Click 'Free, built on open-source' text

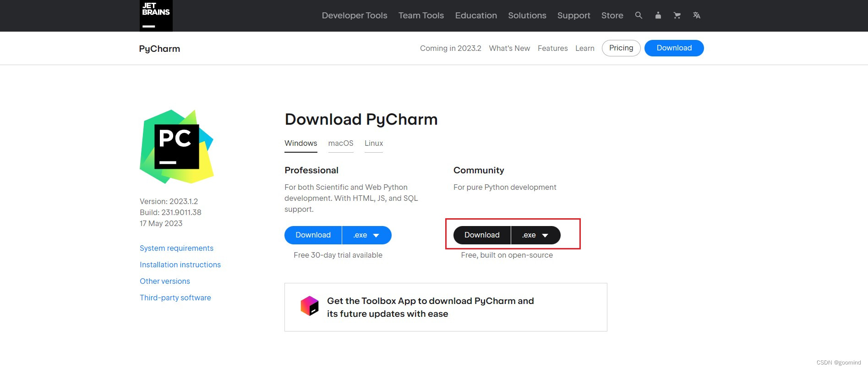507,255
